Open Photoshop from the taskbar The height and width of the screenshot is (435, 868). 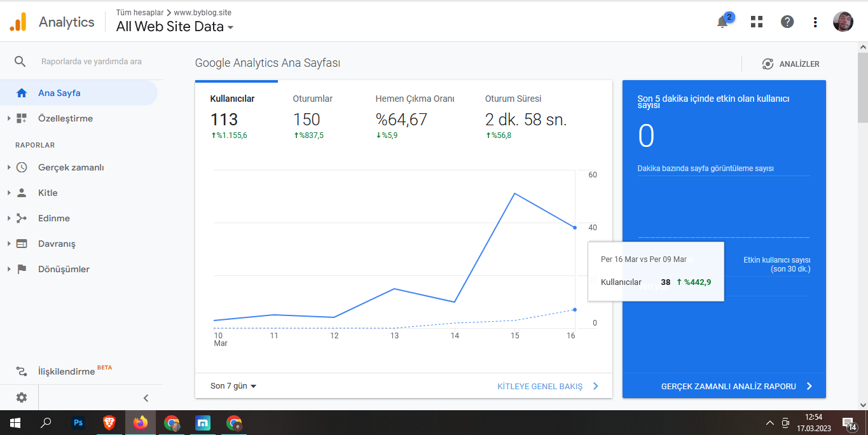tap(78, 423)
